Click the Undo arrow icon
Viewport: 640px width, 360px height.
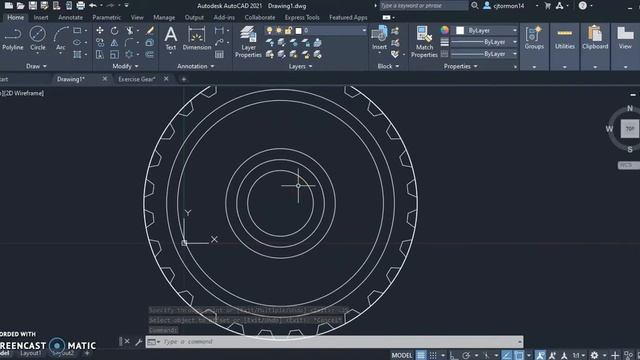click(x=93, y=6)
